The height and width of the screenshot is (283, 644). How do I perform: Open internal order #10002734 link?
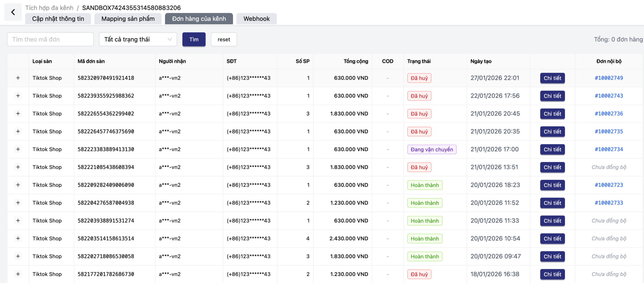tap(609, 149)
